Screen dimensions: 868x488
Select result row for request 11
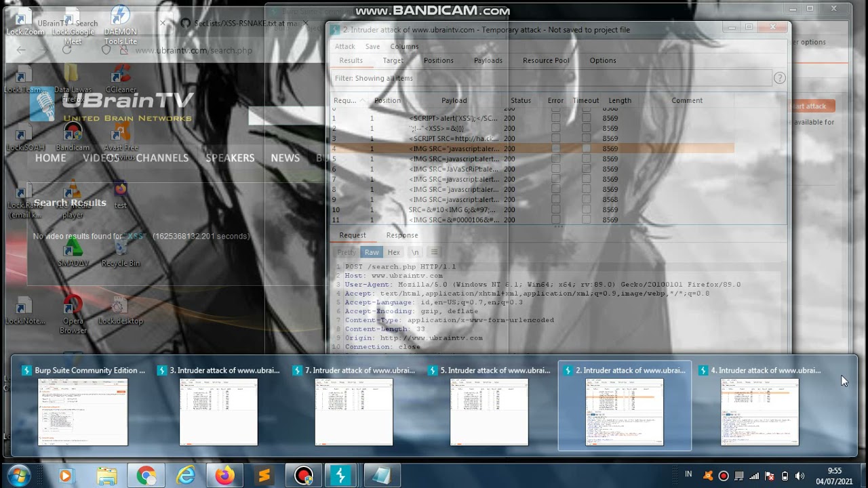tap(532, 220)
